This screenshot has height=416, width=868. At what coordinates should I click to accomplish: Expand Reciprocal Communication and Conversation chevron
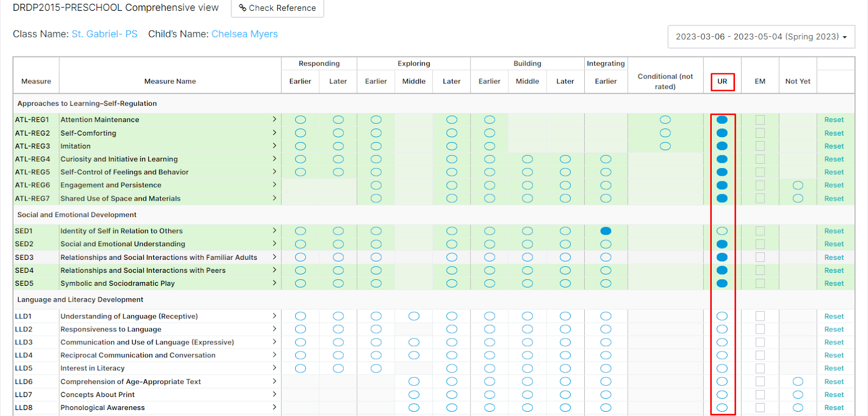point(274,355)
